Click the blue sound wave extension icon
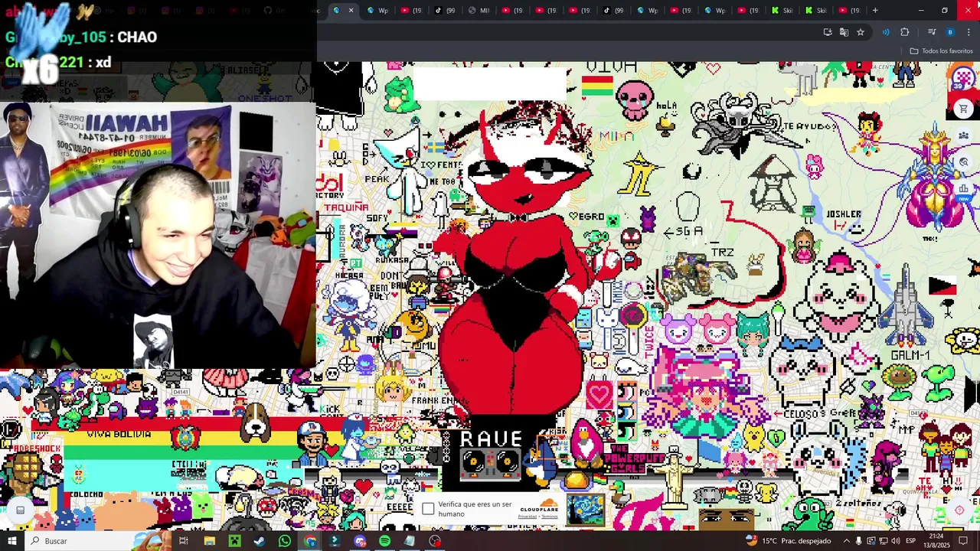This screenshot has height=551, width=980. coord(886,32)
